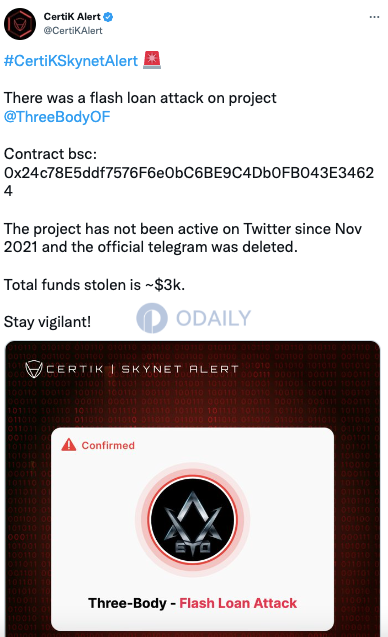Open the three-dot more options menu
This screenshot has height=637, width=388.
[374, 17]
